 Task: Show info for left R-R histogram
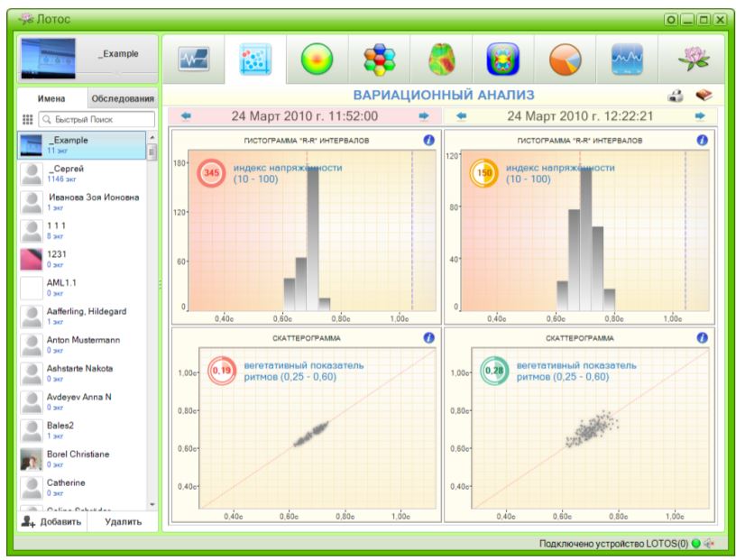428,140
